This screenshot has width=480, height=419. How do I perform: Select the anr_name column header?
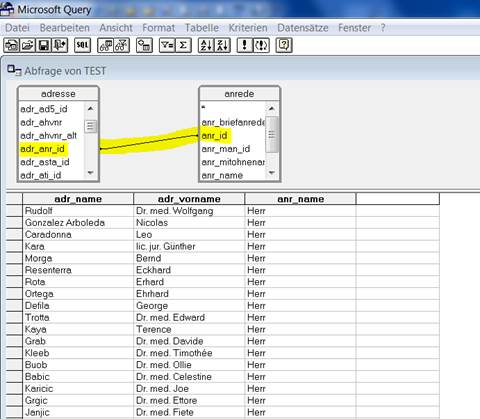click(300, 199)
